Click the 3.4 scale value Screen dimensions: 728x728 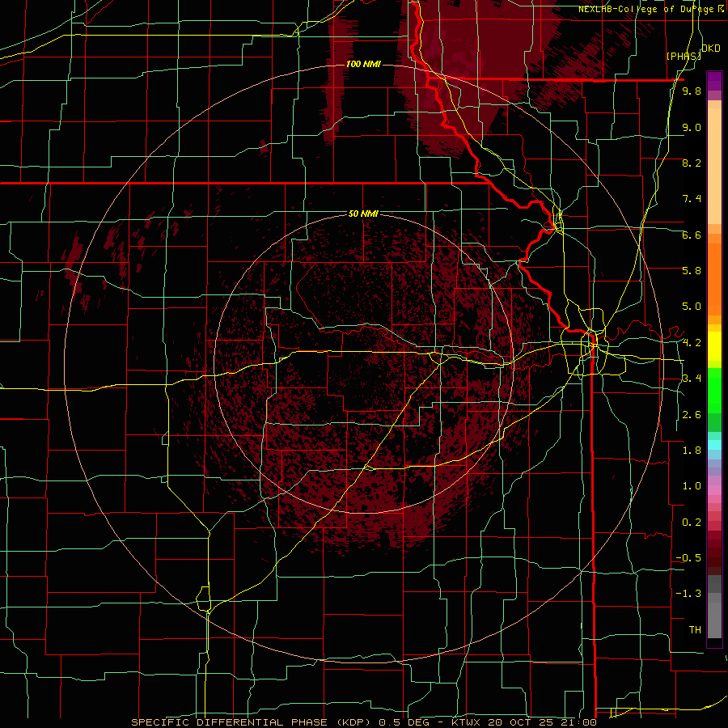[x=692, y=379]
